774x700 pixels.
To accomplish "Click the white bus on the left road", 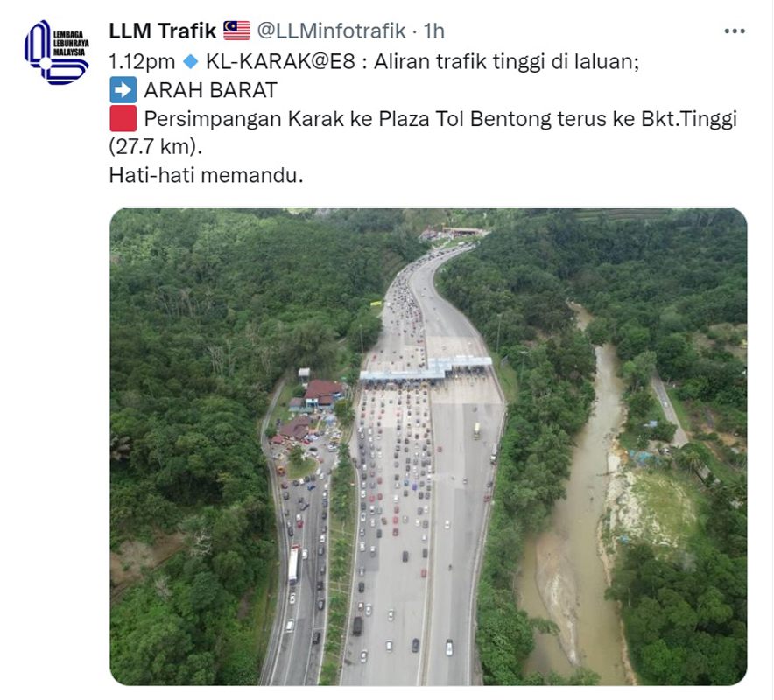I will [x=293, y=564].
